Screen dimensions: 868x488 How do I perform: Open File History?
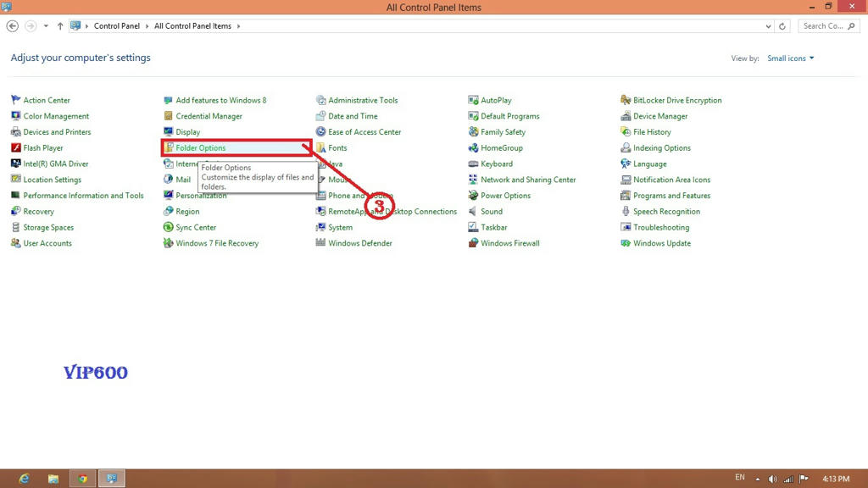(652, 131)
